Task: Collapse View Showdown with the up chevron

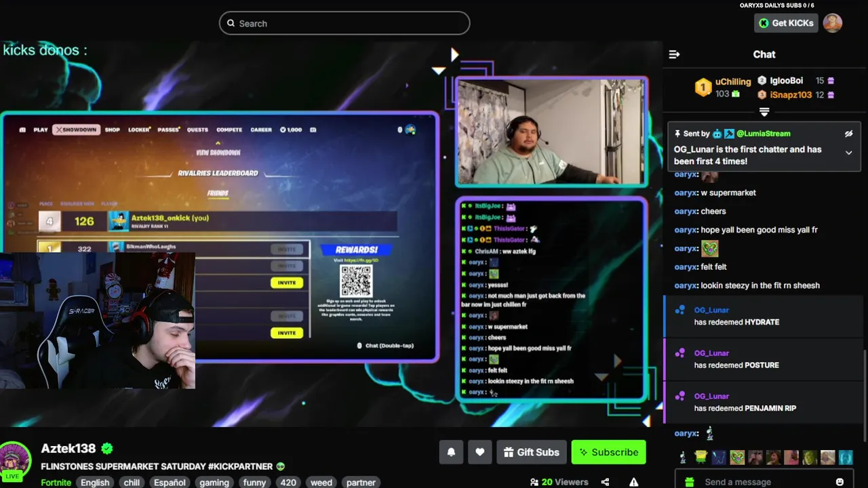Action: pyautogui.click(x=218, y=143)
